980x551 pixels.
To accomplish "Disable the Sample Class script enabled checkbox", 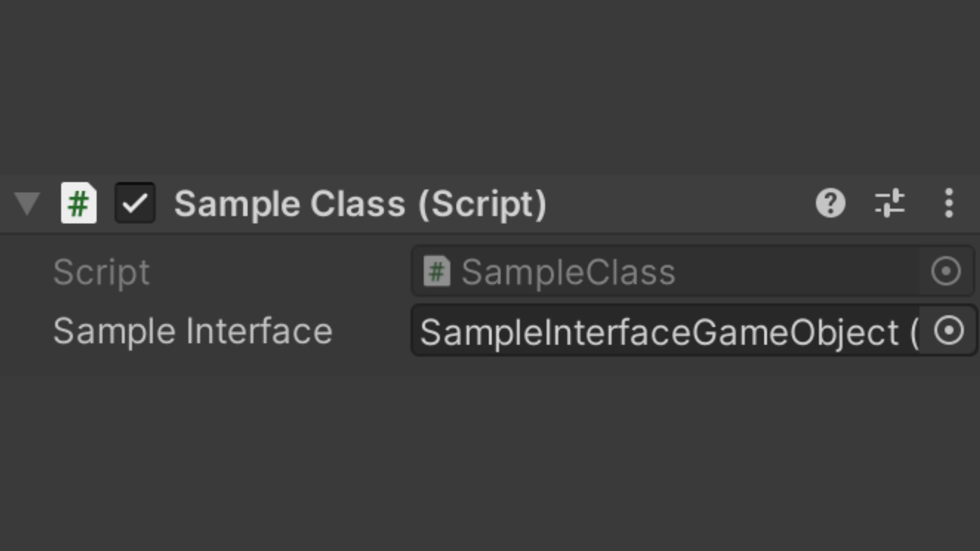I will click(135, 203).
